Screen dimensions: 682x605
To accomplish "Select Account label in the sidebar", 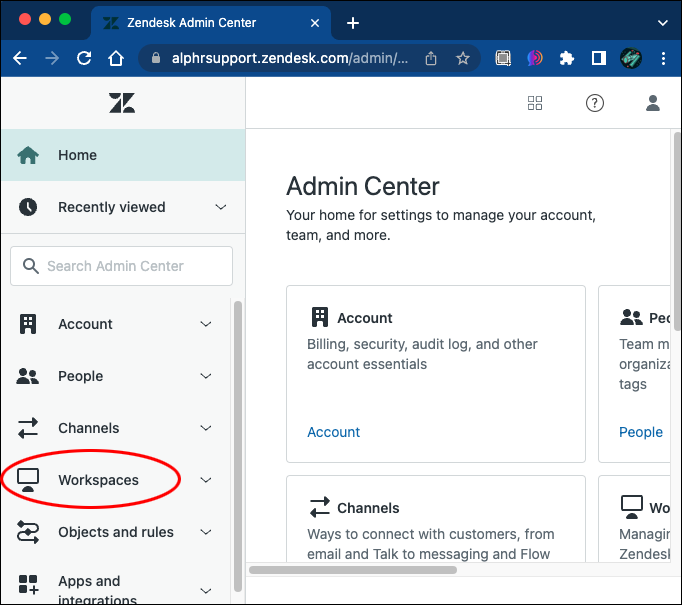I will point(85,324).
